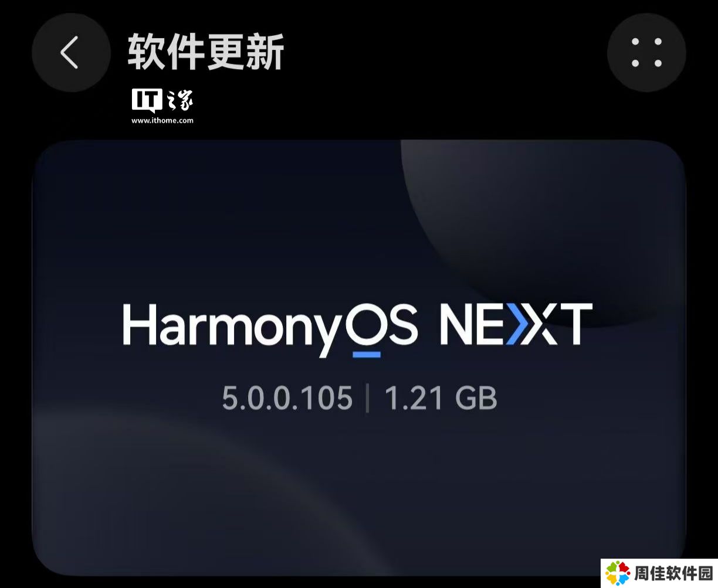The width and height of the screenshot is (718, 588).
Task: Click the NEXT word in the logo
Action: click(x=516, y=324)
